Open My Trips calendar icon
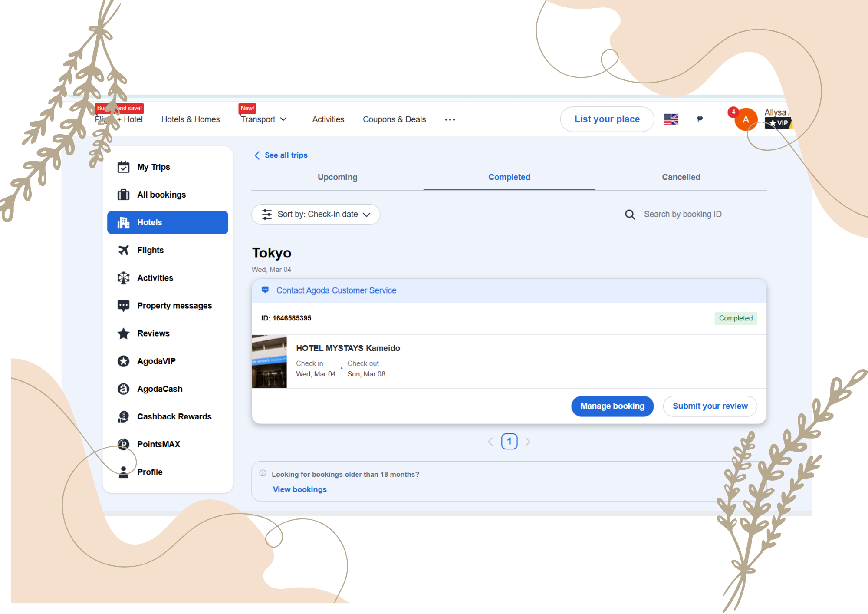The image size is (868, 614). [x=124, y=167]
